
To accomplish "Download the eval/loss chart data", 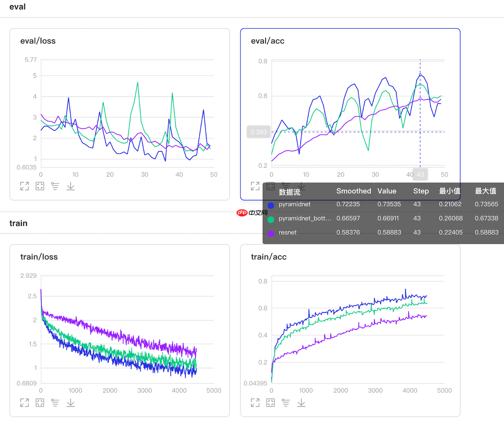I will [71, 186].
